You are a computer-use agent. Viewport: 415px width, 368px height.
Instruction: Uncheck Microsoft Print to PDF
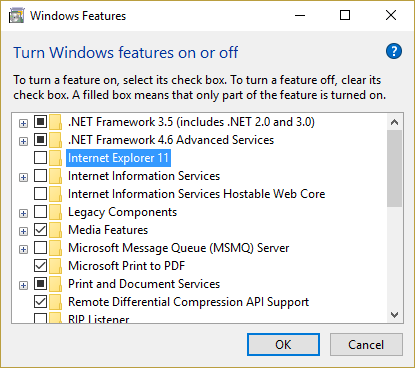click(40, 266)
